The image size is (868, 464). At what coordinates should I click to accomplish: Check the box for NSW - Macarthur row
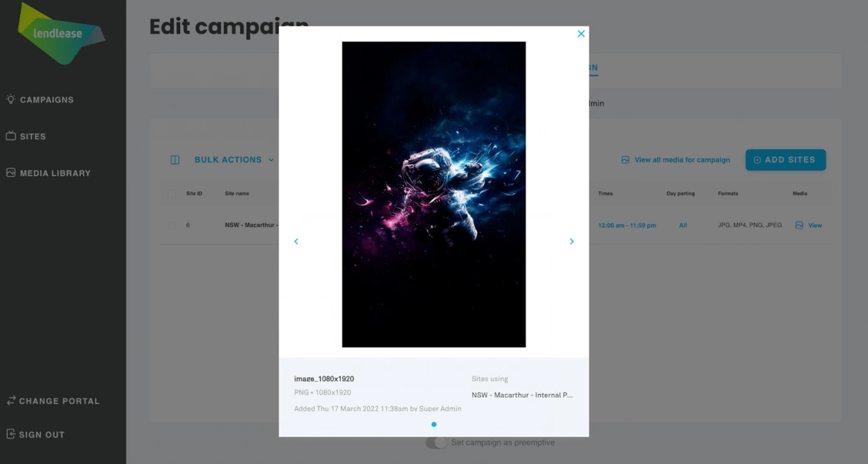tap(172, 225)
